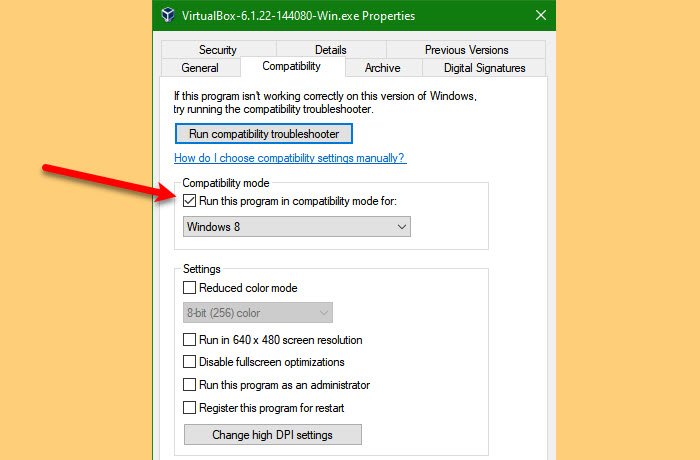The height and width of the screenshot is (460, 700).
Task: Click the 8-bit (256) color dropdown
Action: [x=258, y=313]
